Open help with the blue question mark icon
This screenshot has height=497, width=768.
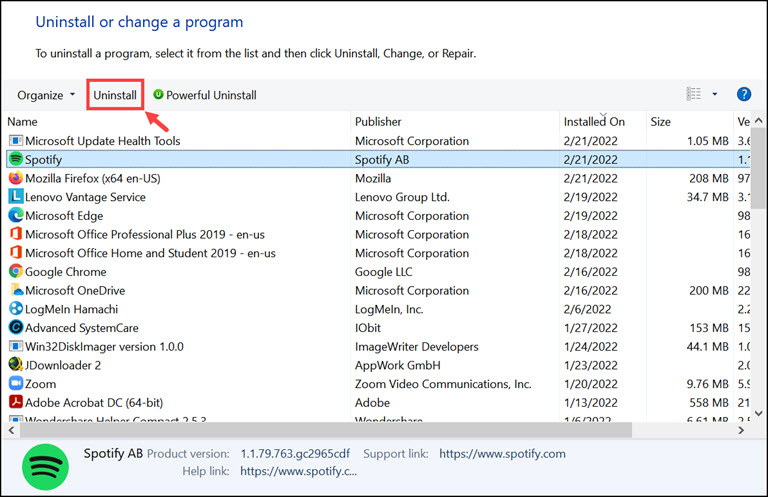743,95
